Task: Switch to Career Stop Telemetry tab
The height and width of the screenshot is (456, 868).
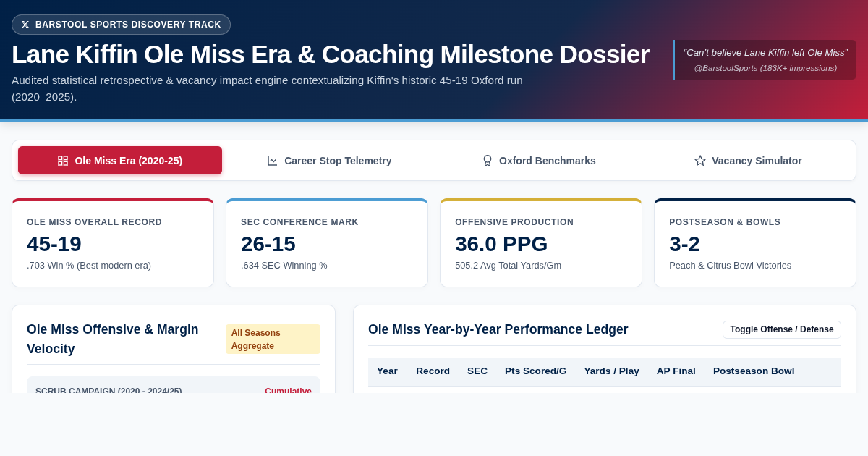Action: pos(329,161)
